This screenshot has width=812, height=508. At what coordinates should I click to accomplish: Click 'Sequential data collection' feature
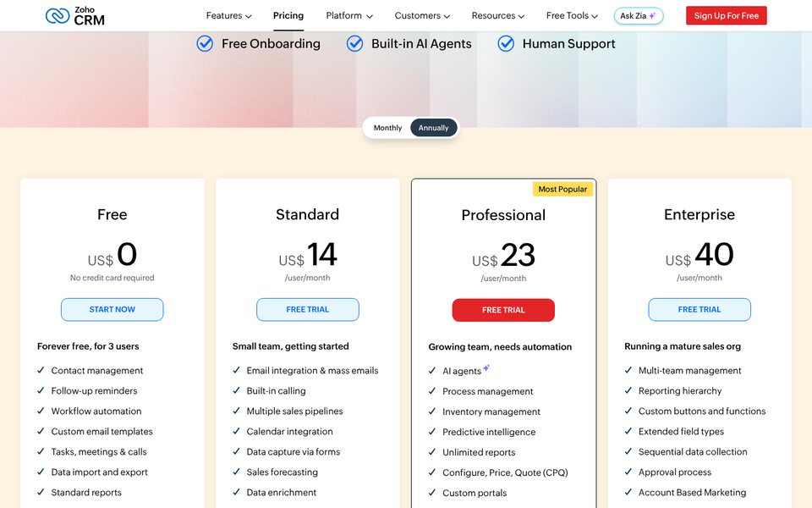[x=693, y=451]
